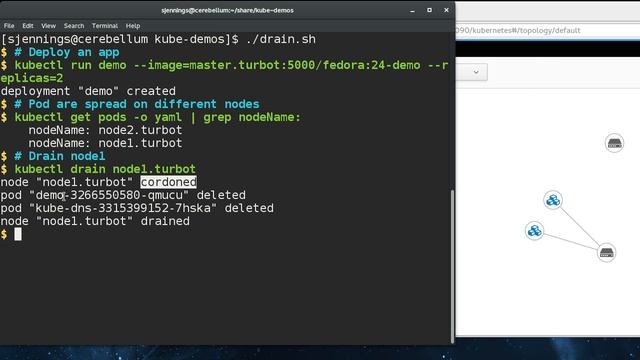The image size is (640, 360).
Task: Click the terminal vertical scrollbar
Action: [x=452, y=266]
